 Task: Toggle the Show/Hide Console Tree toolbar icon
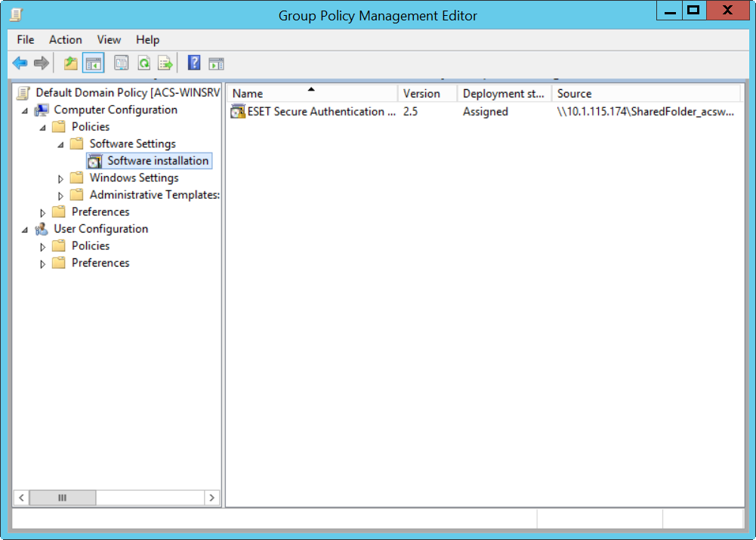93,63
